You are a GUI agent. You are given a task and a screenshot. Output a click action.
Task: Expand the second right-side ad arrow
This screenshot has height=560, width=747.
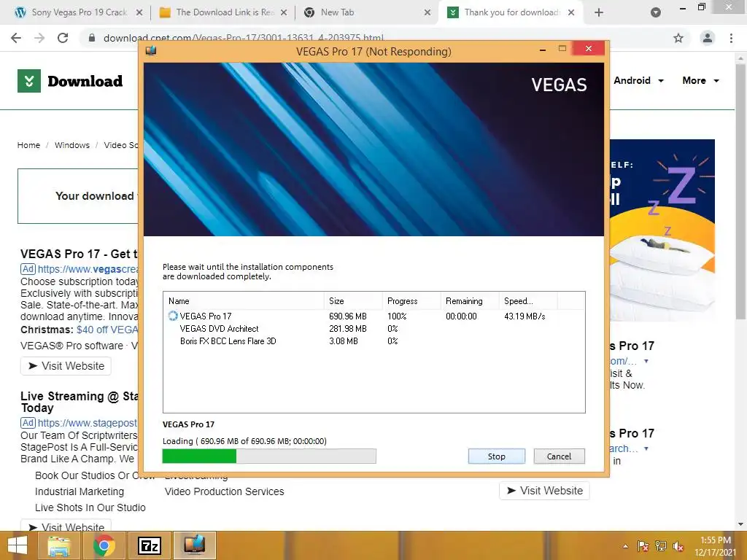[x=646, y=448]
